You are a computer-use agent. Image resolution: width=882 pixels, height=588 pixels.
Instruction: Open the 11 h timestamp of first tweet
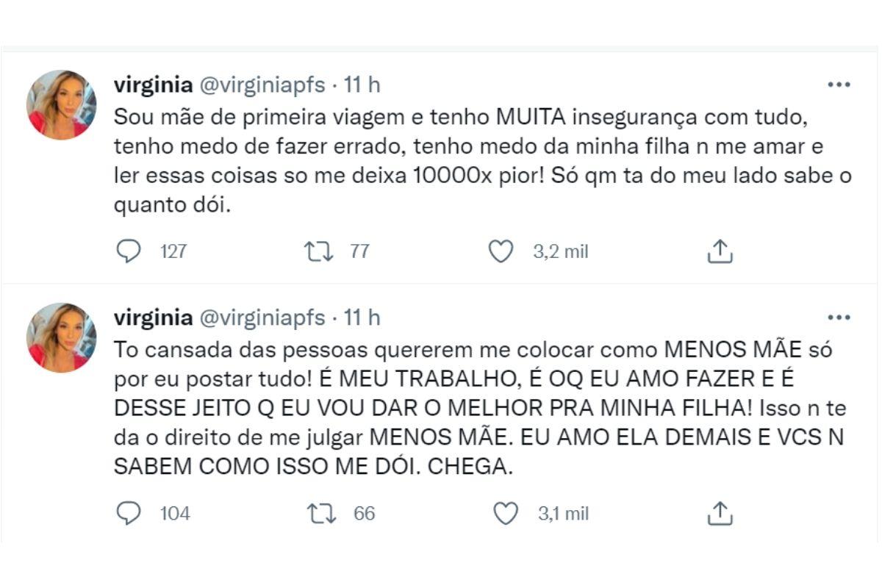tap(362, 85)
